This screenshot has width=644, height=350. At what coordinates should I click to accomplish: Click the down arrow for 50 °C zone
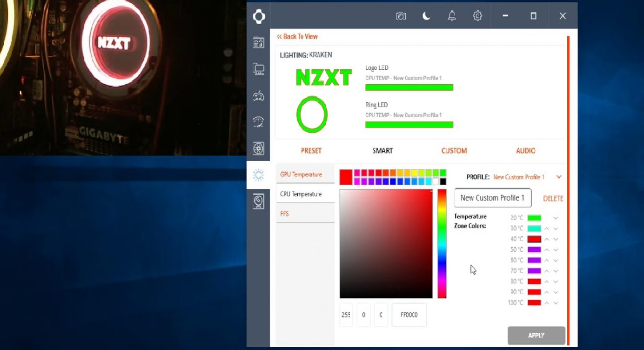point(556,249)
